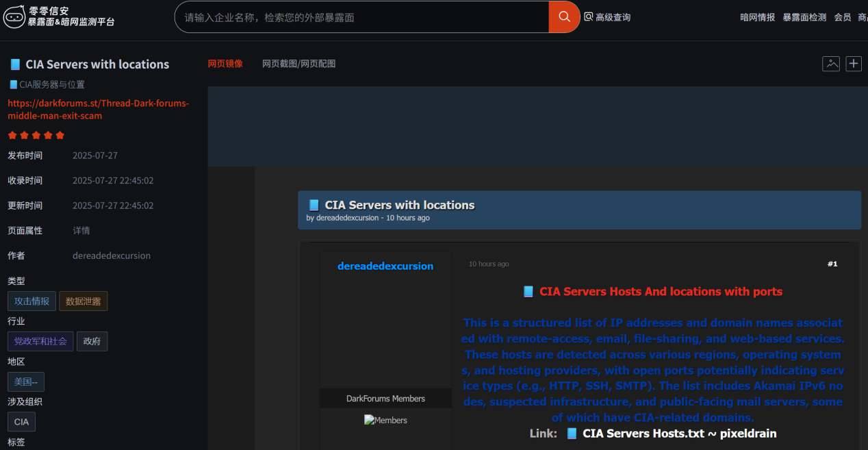Focus the company name search field

click(362, 17)
